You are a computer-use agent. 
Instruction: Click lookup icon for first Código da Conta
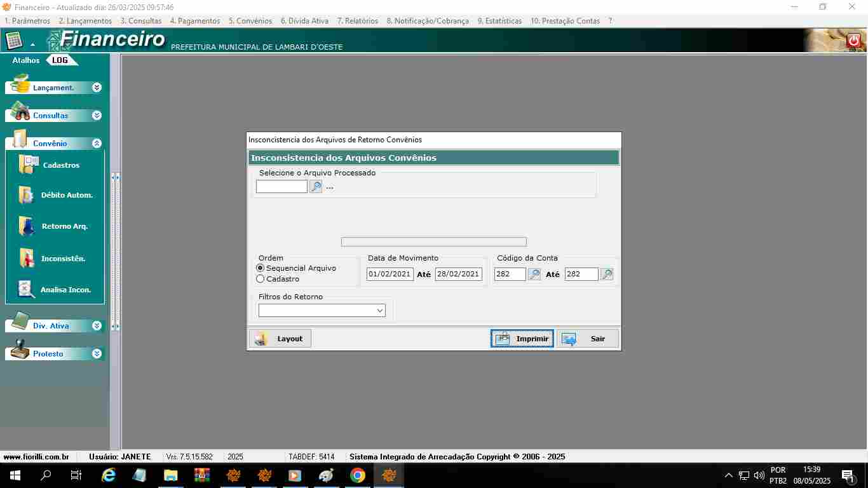[x=534, y=274]
